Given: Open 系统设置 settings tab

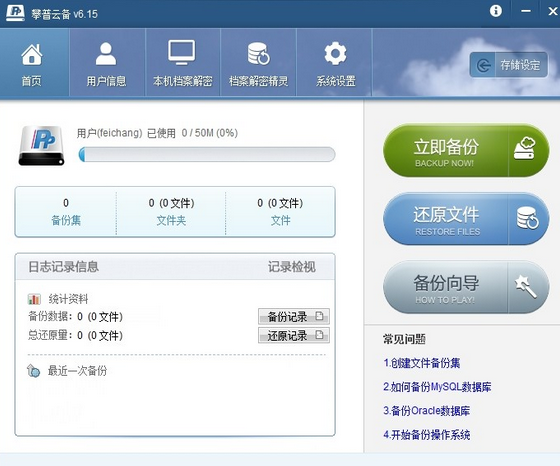Looking at the screenshot, I should point(335,63).
